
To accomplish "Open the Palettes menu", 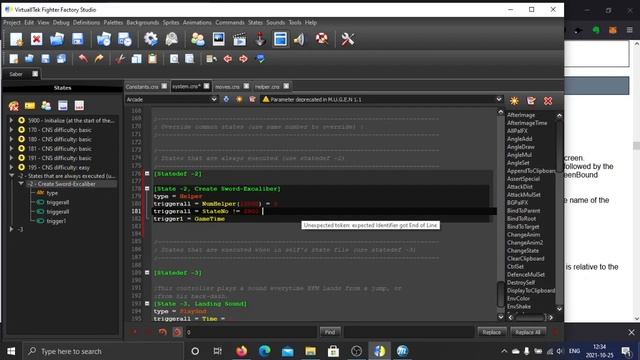I will point(113,22).
